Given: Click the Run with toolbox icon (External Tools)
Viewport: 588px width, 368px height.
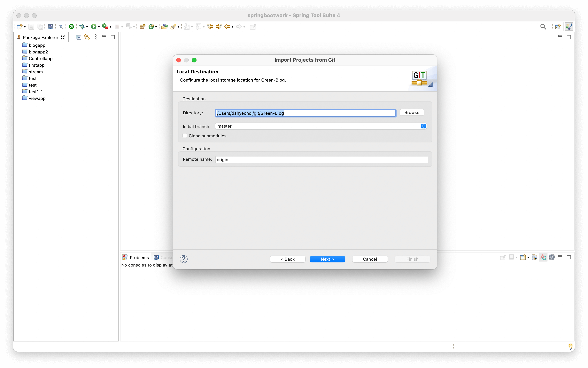Looking at the screenshot, I should coord(105,27).
